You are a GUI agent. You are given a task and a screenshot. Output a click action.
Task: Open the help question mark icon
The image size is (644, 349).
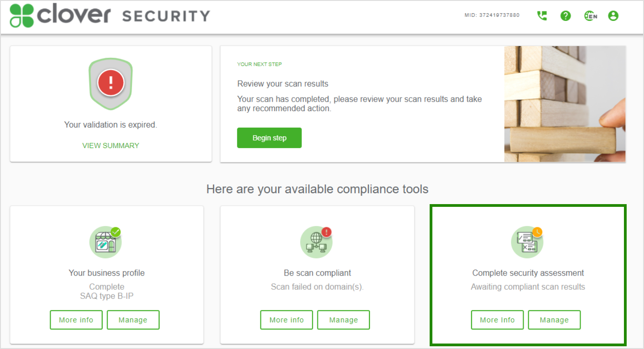[566, 16]
